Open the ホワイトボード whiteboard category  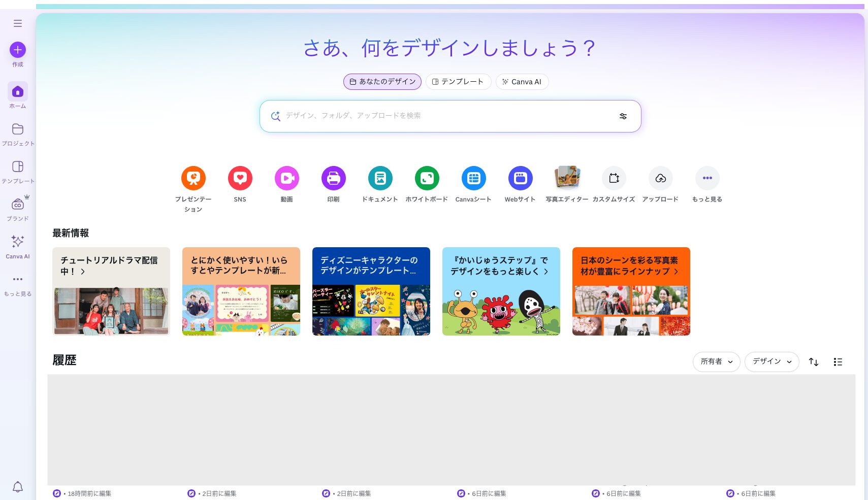[427, 178]
